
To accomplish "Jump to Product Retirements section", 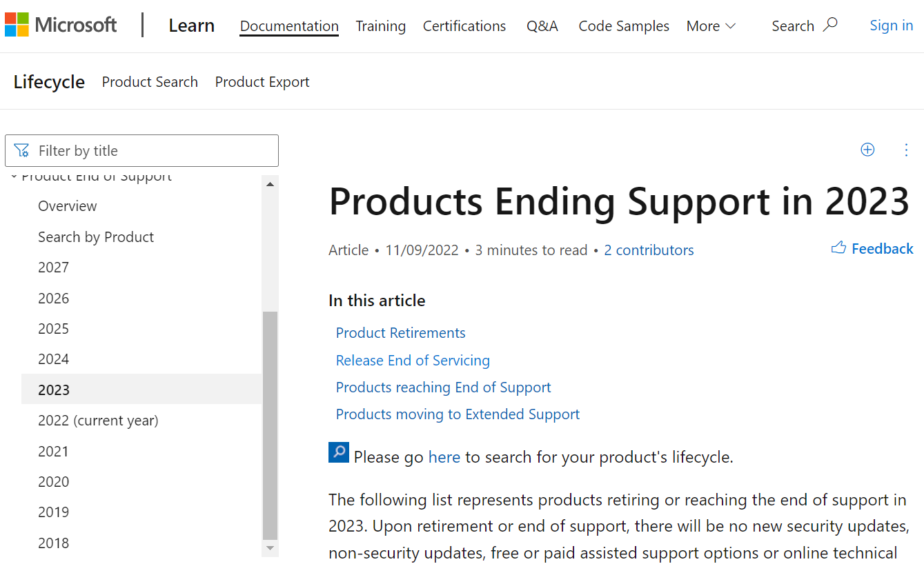I will pos(400,333).
